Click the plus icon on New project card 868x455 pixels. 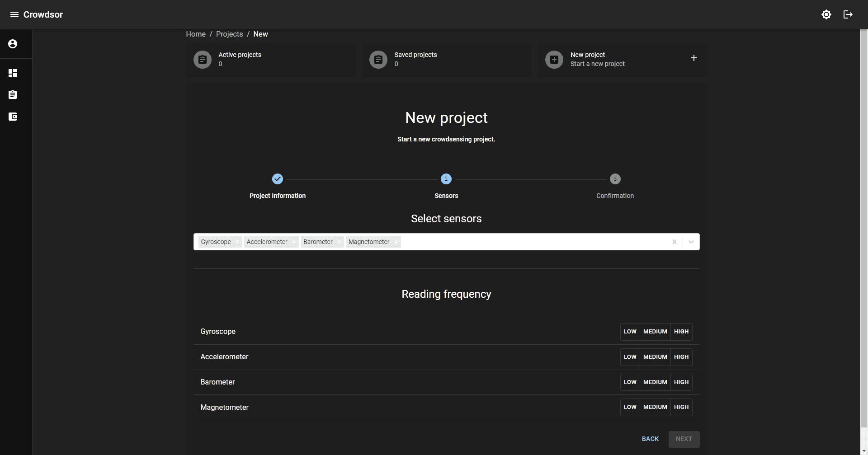(693, 58)
